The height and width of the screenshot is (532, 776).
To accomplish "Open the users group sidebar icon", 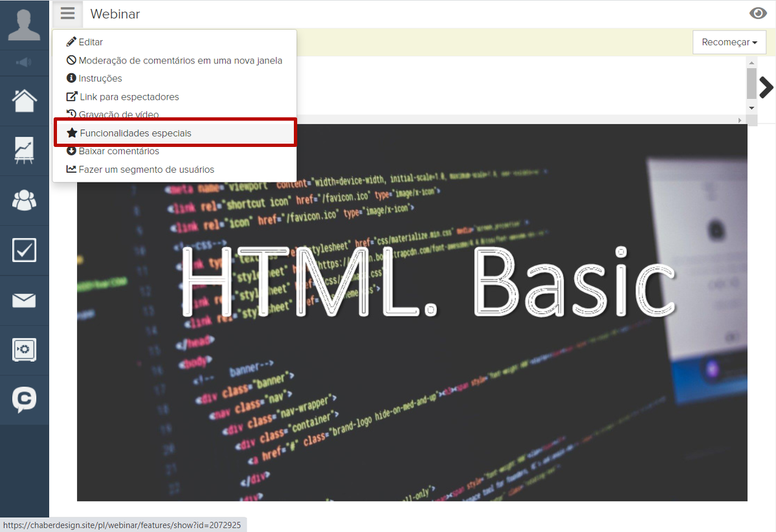I will coord(24,201).
